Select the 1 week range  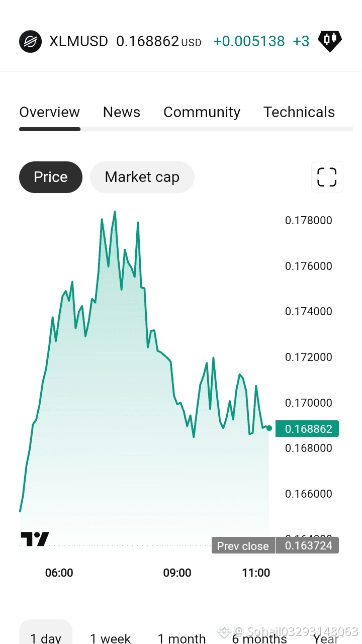(110, 637)
